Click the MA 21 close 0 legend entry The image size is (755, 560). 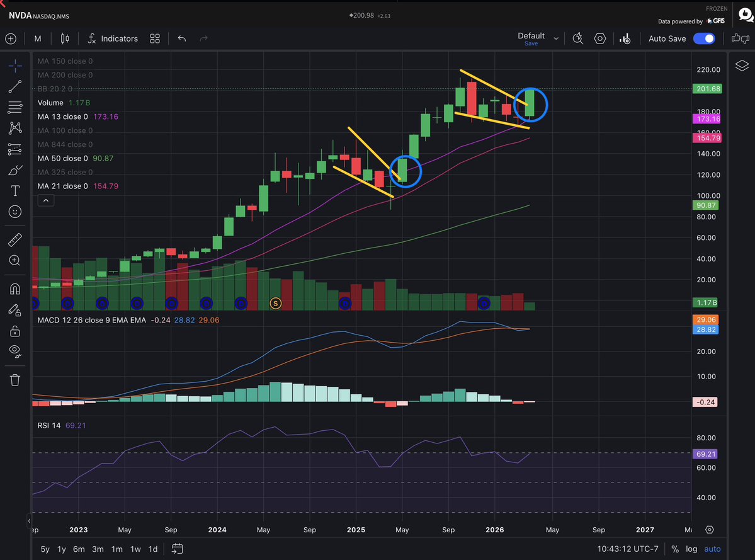point(77,186)
